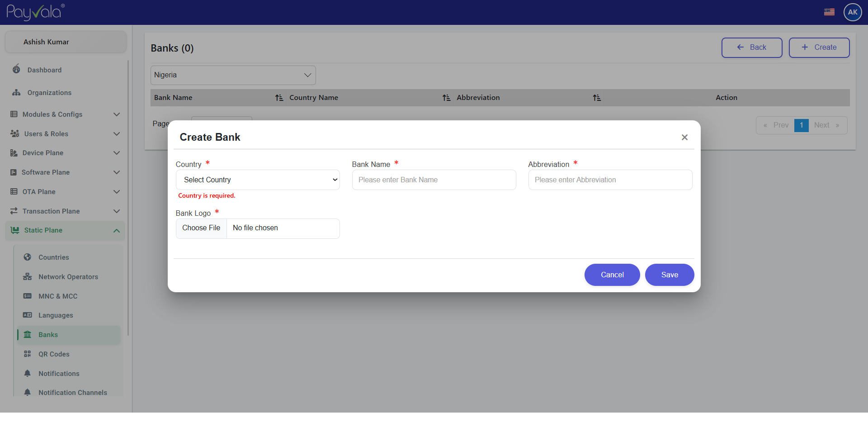
Task: Click the Create Bank dialog title
Action: [210, 137]
